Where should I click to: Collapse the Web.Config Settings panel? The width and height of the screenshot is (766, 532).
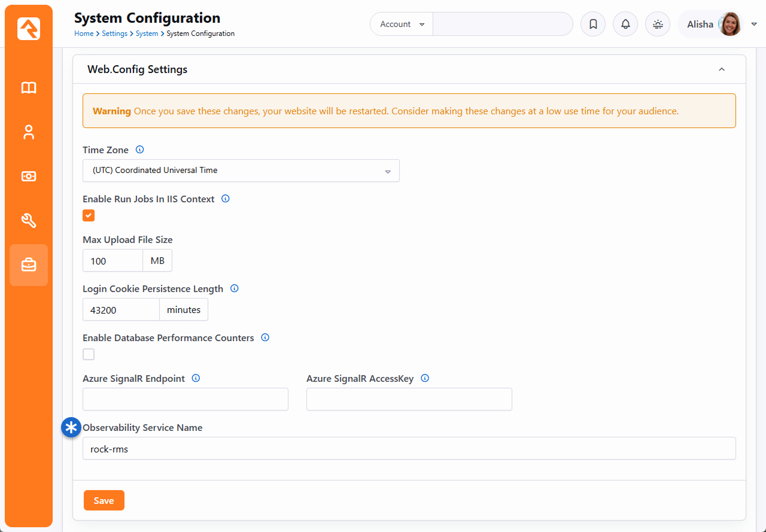tap(722, 69)
